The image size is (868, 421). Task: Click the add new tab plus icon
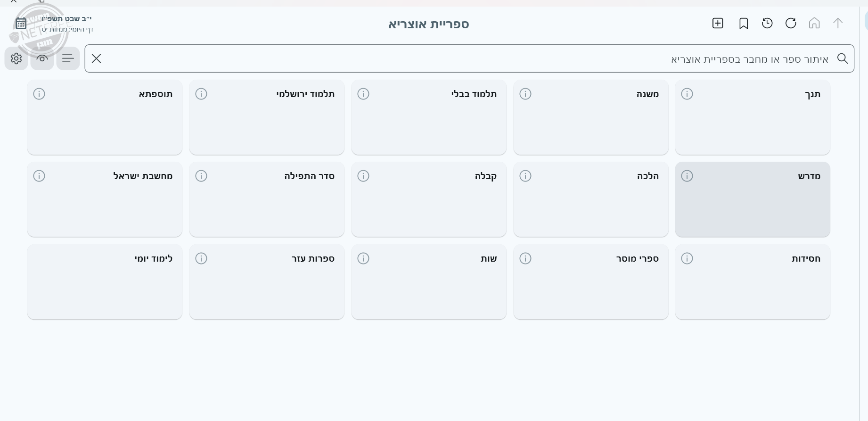pos(718,23)
